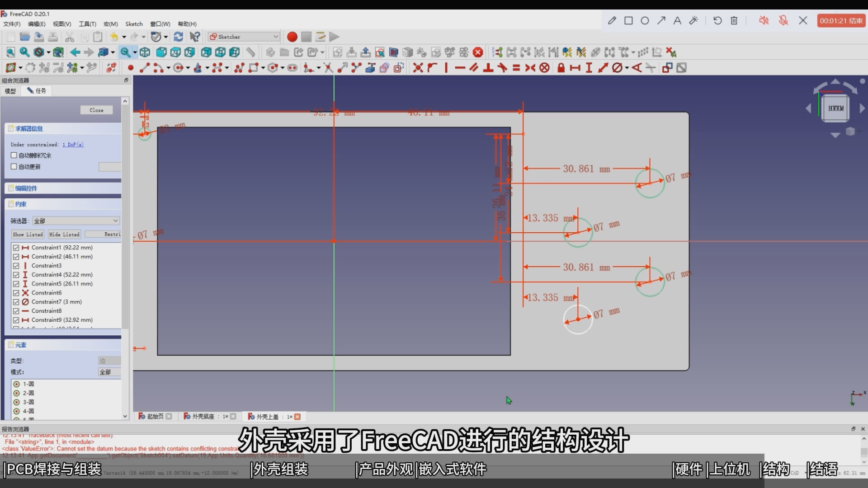
Task: Click the 结束 recording timer button
Action: click(x=841, y=21)
